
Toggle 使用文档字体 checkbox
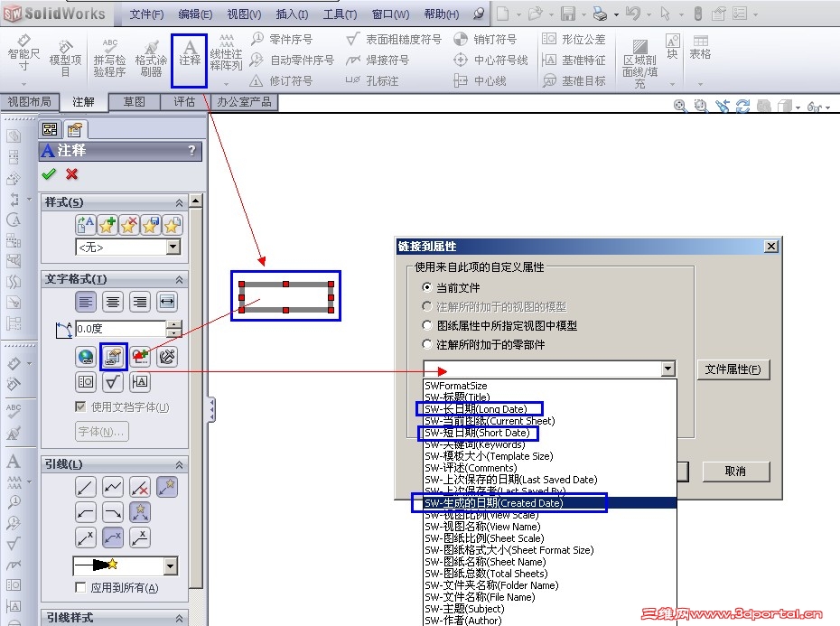(80, 406)
